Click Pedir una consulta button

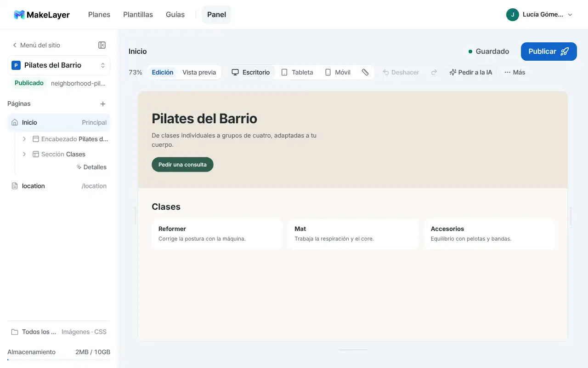click(x=182, y=165)
